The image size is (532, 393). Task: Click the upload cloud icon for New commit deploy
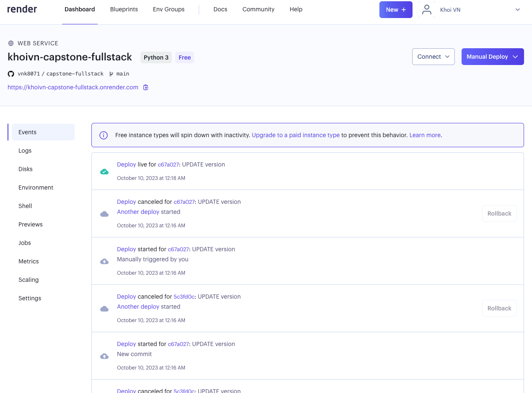click(x=104, y=356)
